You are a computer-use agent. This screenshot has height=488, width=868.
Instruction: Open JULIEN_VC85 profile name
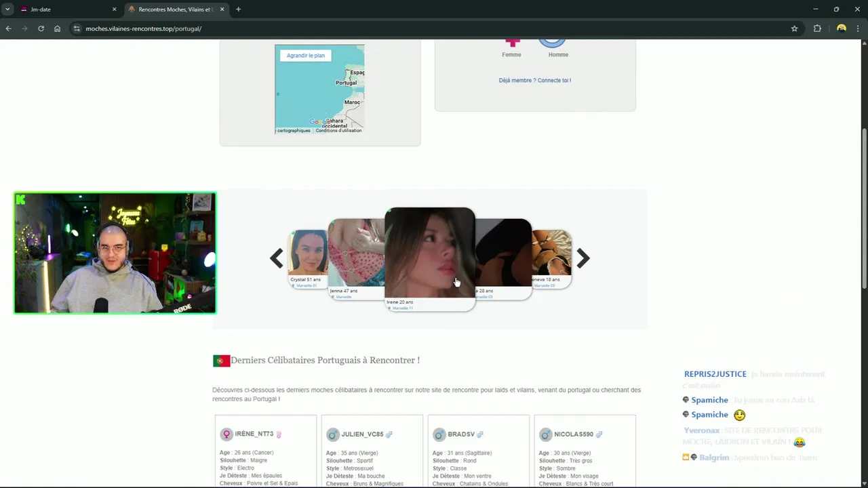pos(362,434)
